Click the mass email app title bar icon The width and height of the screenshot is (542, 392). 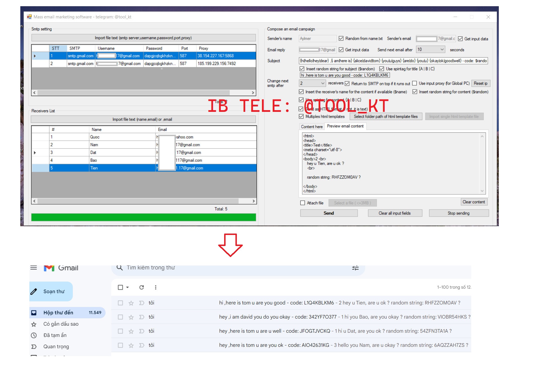pyautogui.click(x=29, y=17)
